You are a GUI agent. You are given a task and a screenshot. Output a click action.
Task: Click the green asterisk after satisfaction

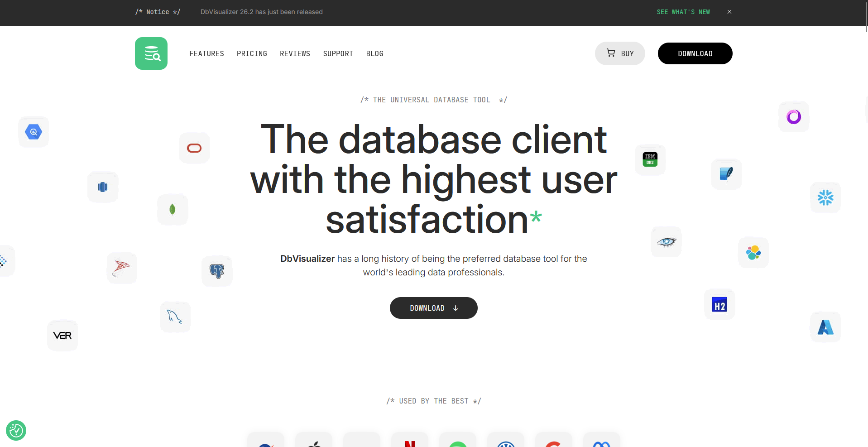(536, 216)
